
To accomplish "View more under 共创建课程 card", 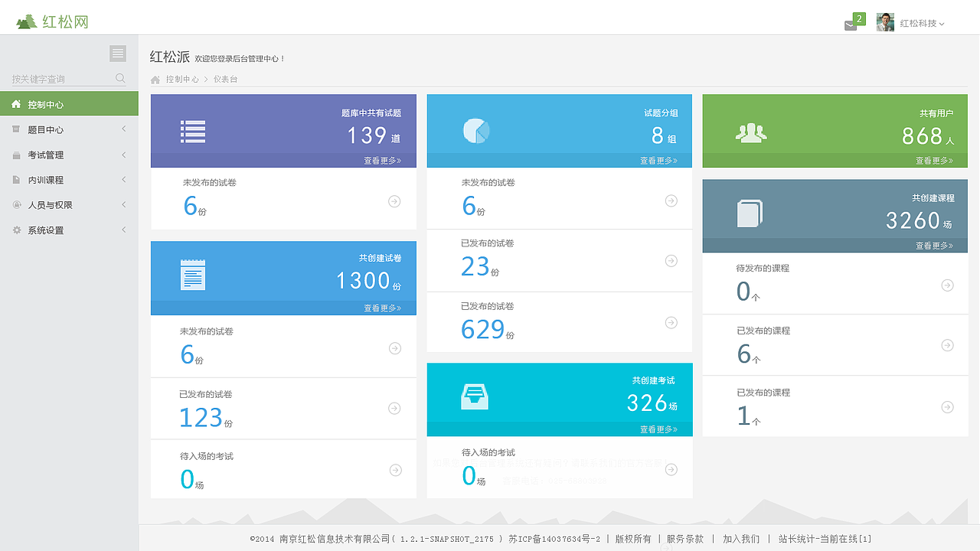I will (934, 246).
